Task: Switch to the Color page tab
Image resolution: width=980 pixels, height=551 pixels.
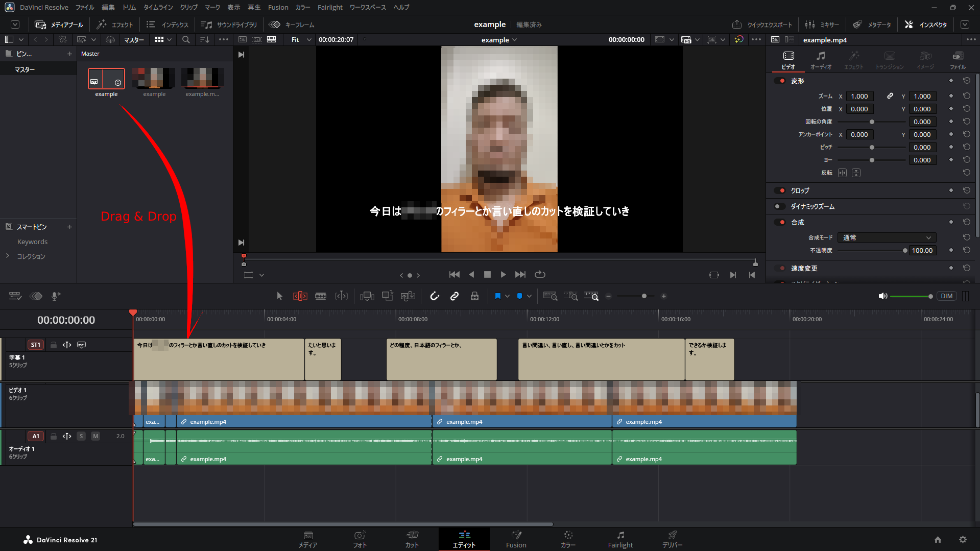Action: tap(568, 539)
